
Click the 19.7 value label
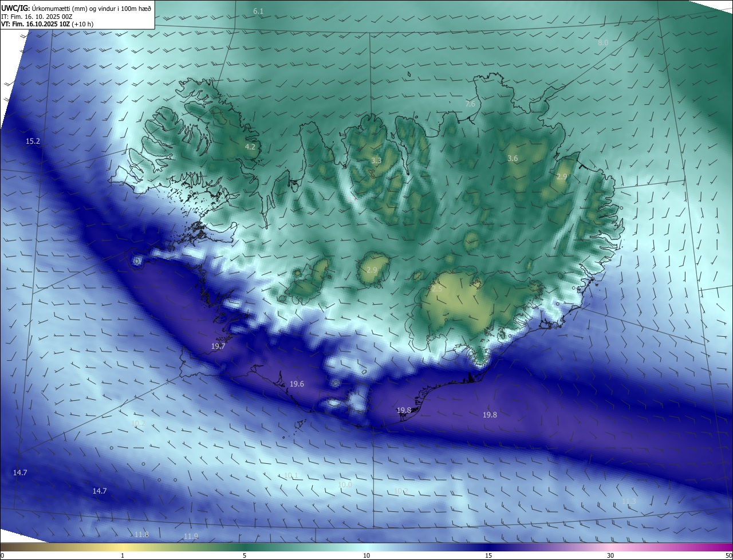click(218, 346)
